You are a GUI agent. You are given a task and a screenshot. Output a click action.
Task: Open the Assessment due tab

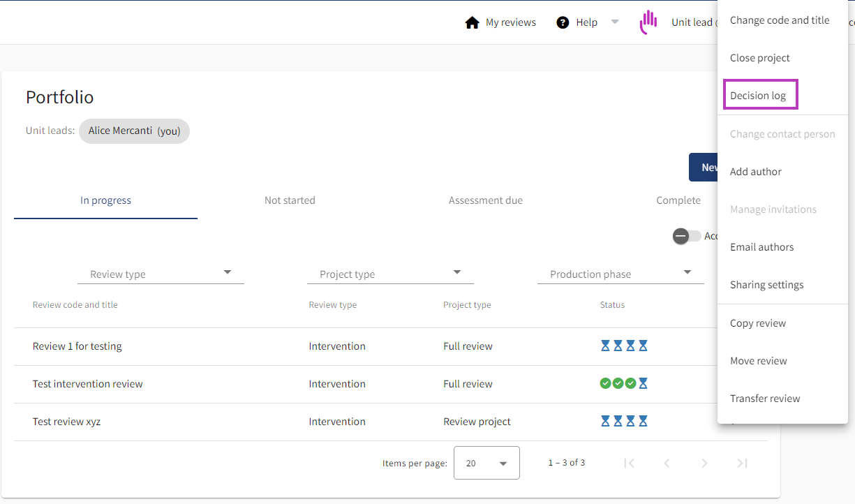485,200
